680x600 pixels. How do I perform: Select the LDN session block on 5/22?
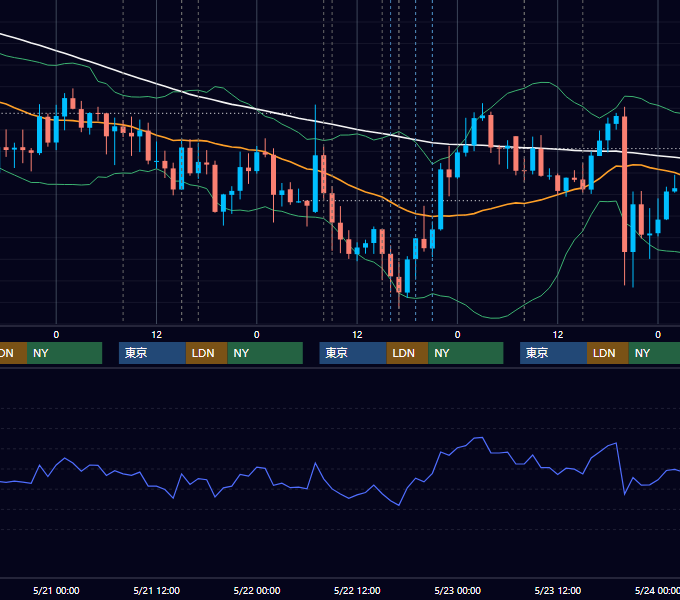(x=407, y=353)
